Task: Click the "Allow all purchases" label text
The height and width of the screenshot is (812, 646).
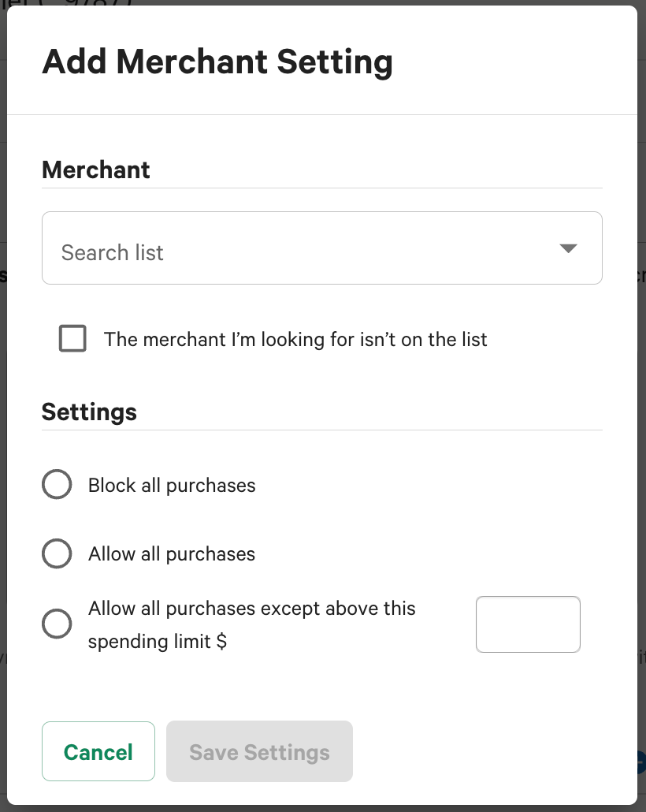Action: tap(172, 554)
